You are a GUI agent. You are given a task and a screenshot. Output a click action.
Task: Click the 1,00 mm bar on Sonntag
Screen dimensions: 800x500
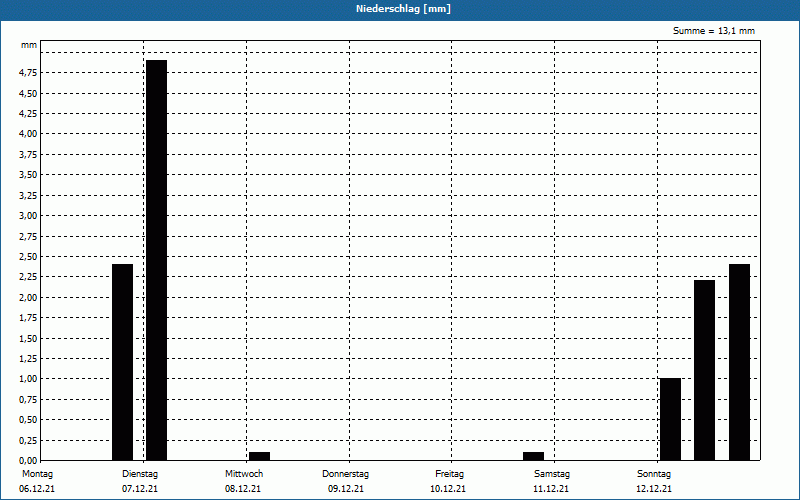(x=670, y=419)
